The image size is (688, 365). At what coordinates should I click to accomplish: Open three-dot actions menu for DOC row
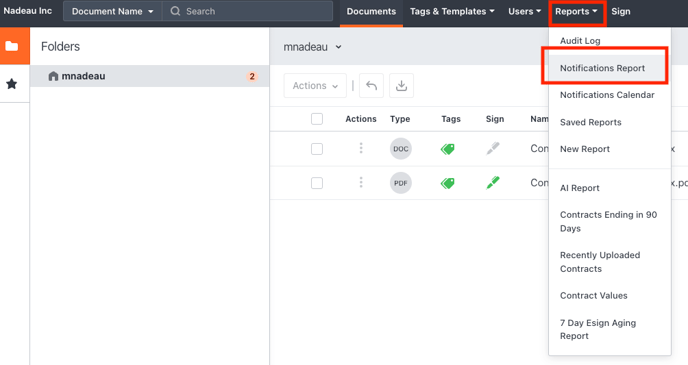point(361,148)
